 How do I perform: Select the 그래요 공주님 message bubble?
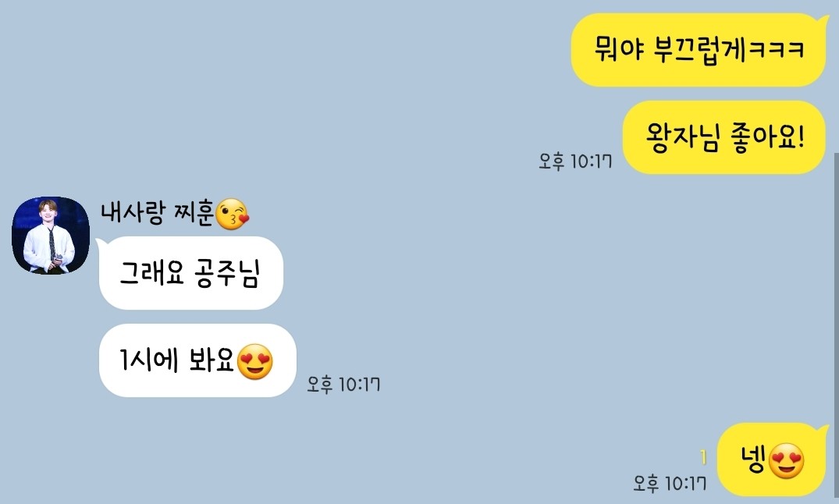pos(190,273)
